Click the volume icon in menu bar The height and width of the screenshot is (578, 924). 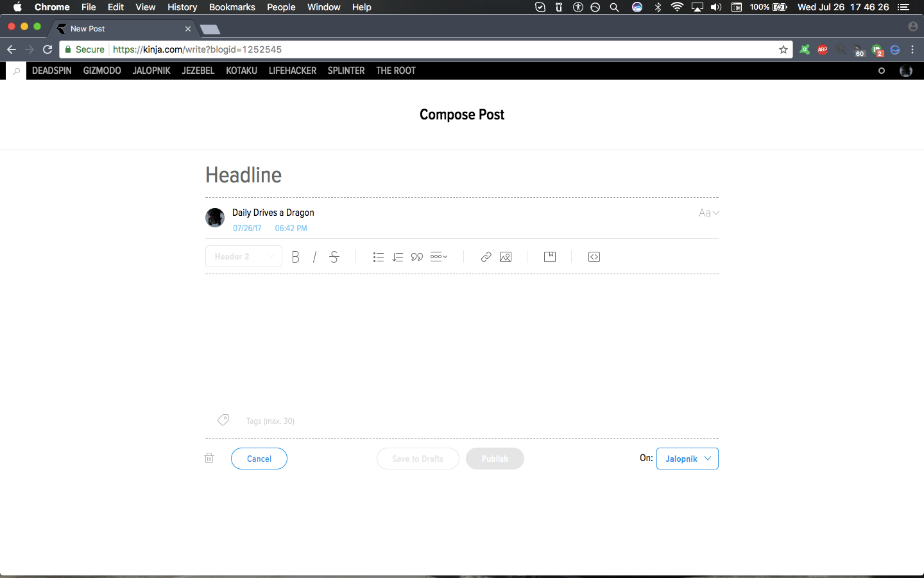716,7
